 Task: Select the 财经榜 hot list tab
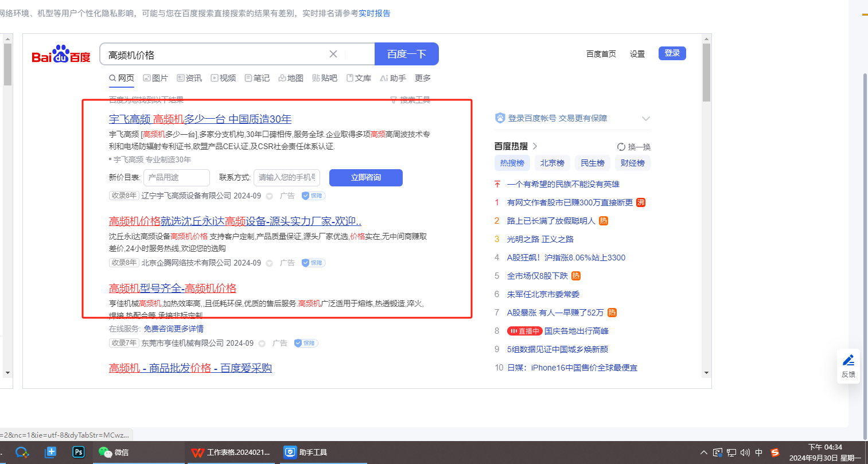pos(632,163)
